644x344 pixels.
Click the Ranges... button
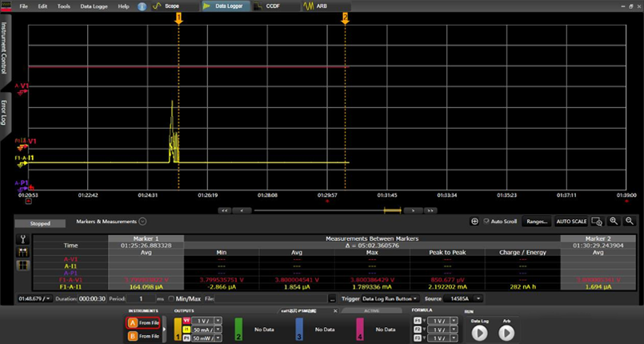click(x=537, y=221)
